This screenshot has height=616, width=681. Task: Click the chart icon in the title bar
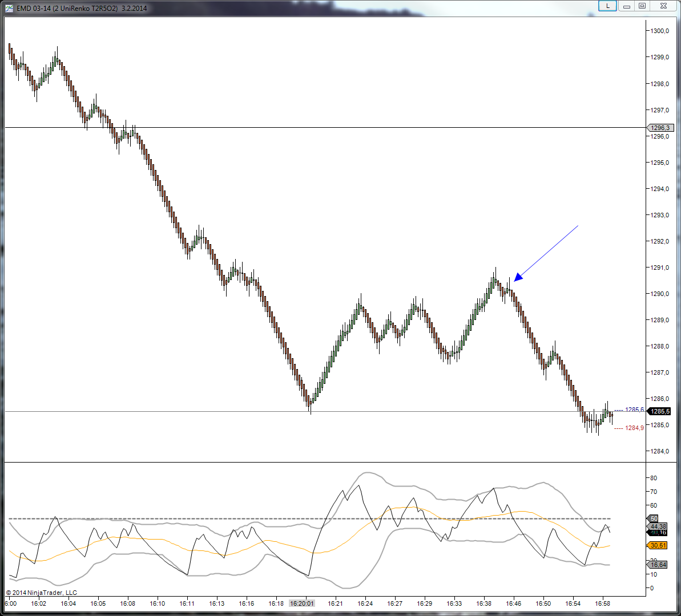(x=9, y=8)
